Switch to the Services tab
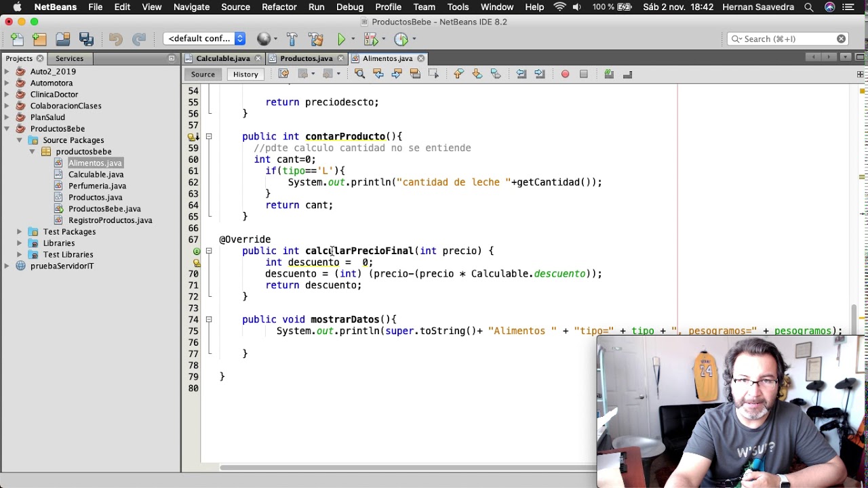The height and width of the screenshot is (488, 868). [69, 58]
